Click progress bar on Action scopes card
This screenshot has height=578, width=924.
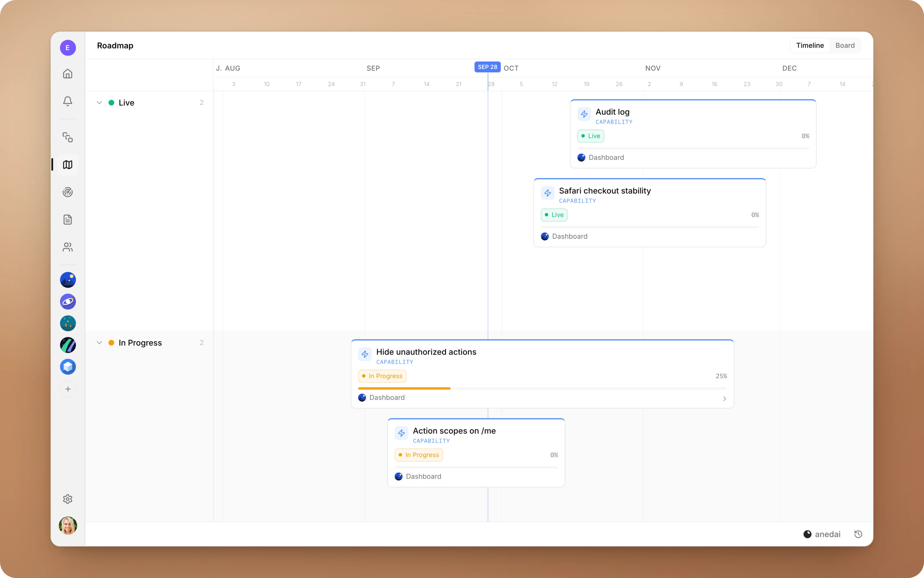(476, 467)
